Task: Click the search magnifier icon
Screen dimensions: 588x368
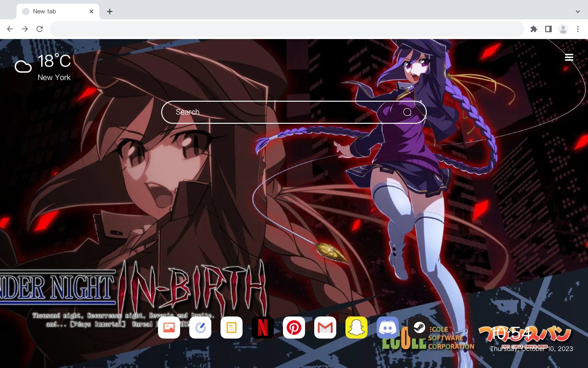Action: 407,112
